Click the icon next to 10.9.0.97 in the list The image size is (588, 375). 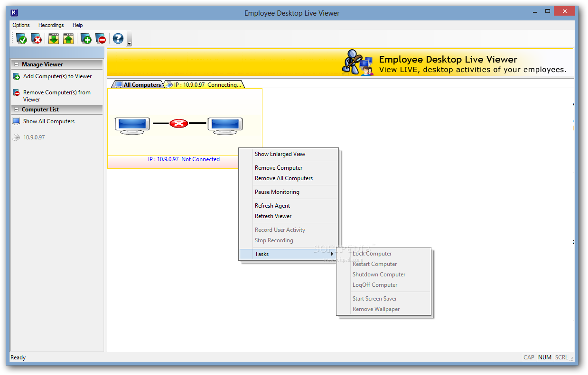[17, 137]
